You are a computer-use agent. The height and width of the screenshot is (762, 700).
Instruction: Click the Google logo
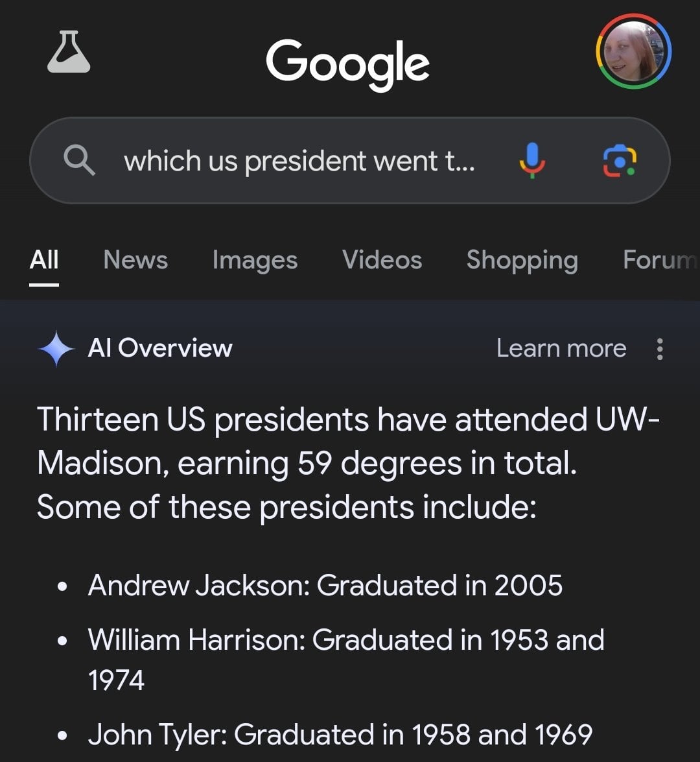click(347, 64)
